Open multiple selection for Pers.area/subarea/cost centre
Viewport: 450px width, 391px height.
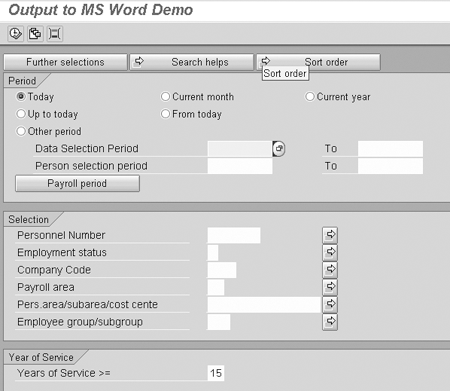(x=330, y=304)
